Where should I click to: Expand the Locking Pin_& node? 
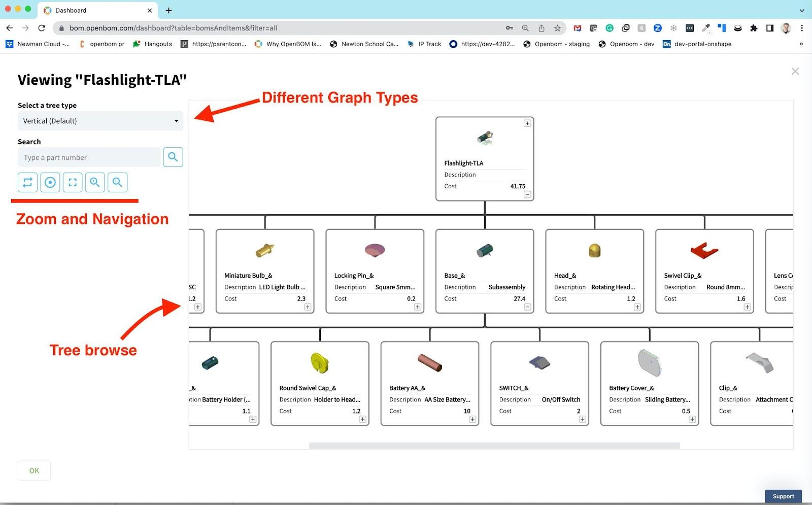click(417, 307)
